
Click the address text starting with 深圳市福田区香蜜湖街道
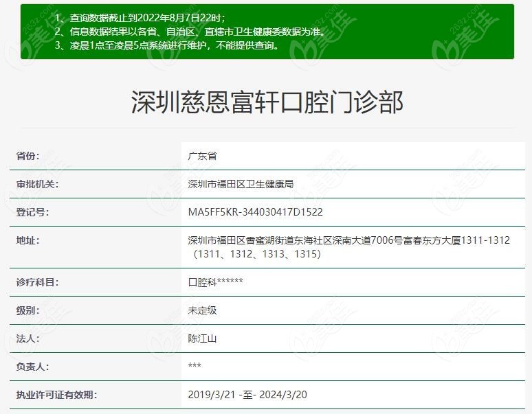[x=349, y=241]
